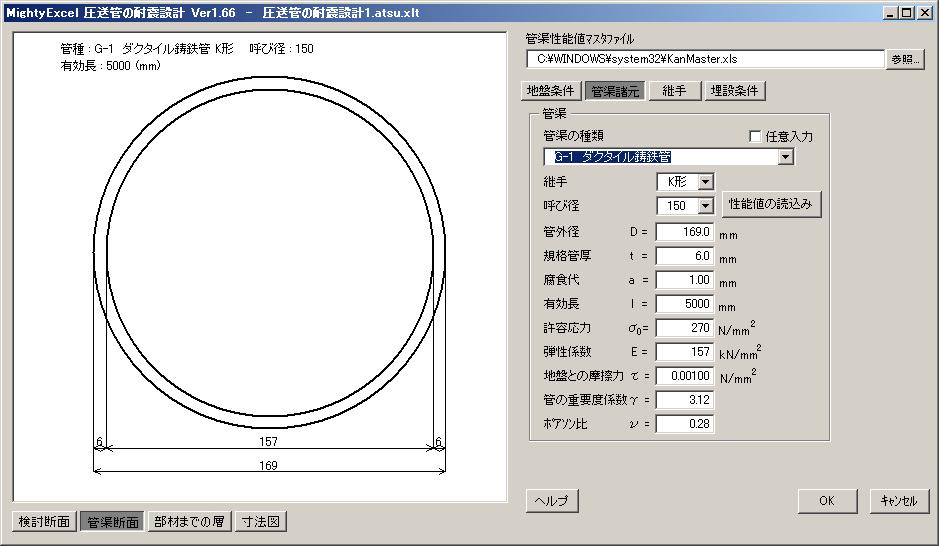The image size is (939, 546).
Task: Click the 169 outer diameter dimension label
Action: [268, 465]
